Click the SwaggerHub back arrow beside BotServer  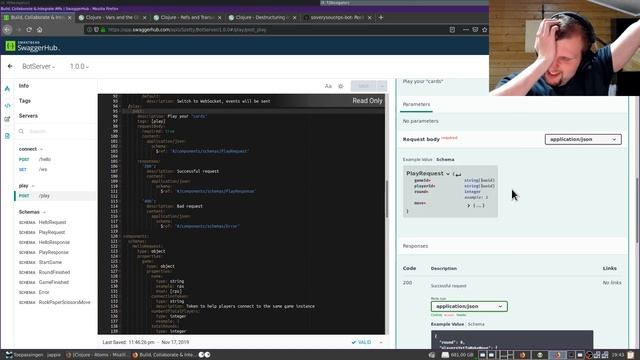(10, 66)
